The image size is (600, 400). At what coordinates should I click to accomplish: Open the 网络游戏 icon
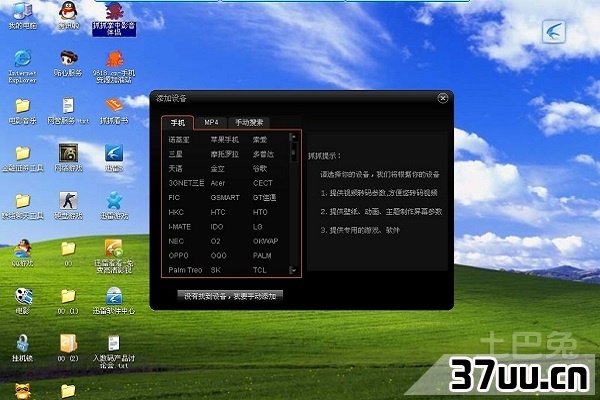coord(68,158)
